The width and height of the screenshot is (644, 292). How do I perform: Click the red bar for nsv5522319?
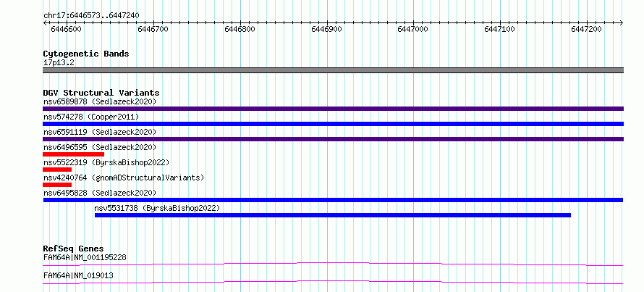57,170
